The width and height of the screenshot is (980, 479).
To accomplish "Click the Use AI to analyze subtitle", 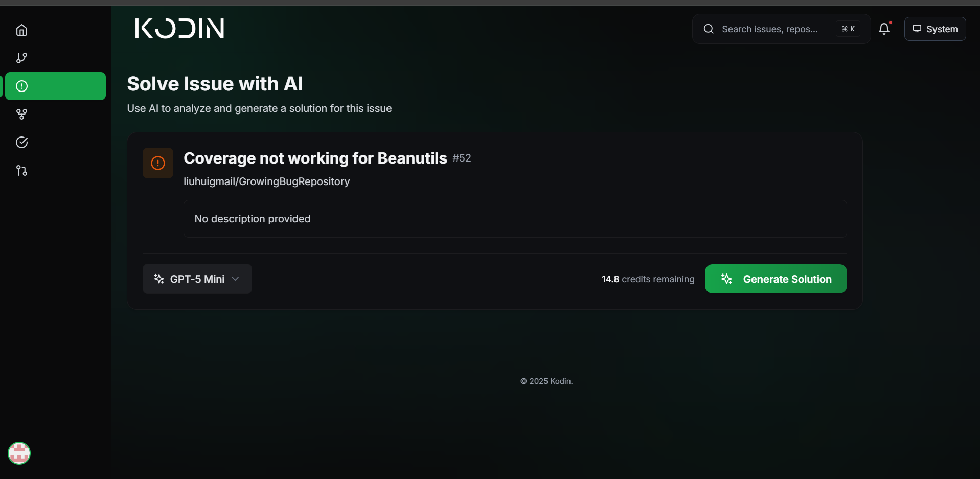I will pyautogui.click(x=259, y=108).
